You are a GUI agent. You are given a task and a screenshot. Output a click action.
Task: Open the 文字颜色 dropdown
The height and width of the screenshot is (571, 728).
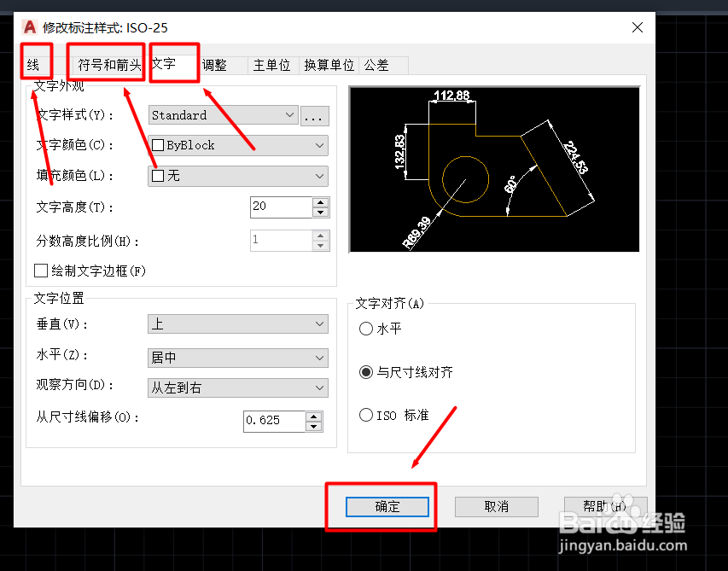coord(318,145)
